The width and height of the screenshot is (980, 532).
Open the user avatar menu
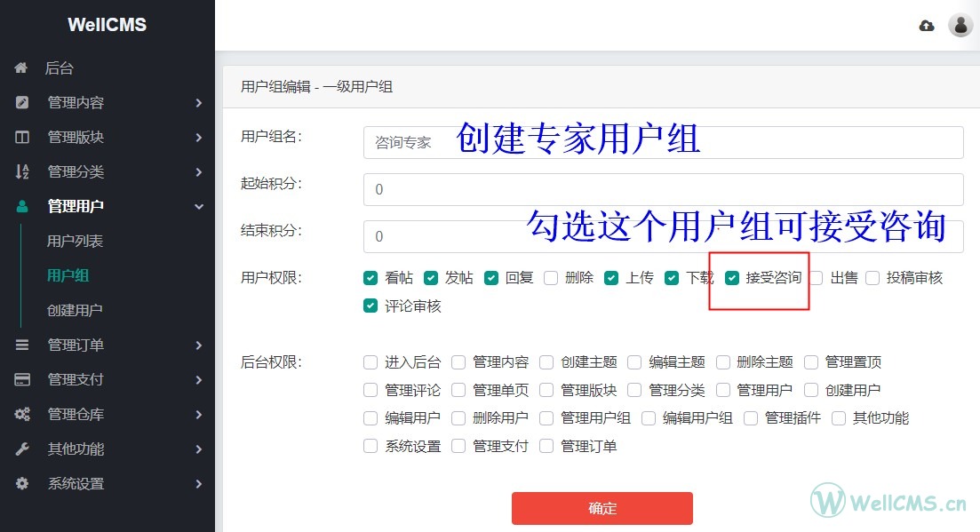(x=960, y=25)
